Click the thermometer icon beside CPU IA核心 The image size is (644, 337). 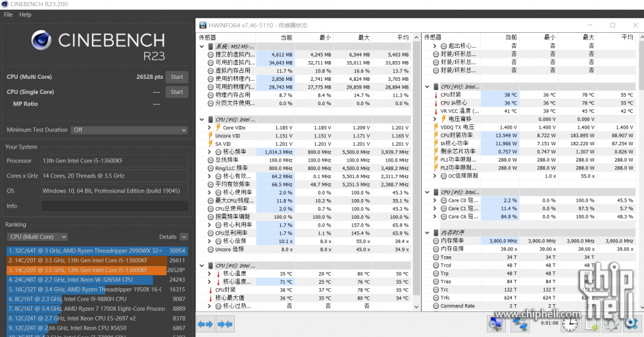tap(435, 103)
